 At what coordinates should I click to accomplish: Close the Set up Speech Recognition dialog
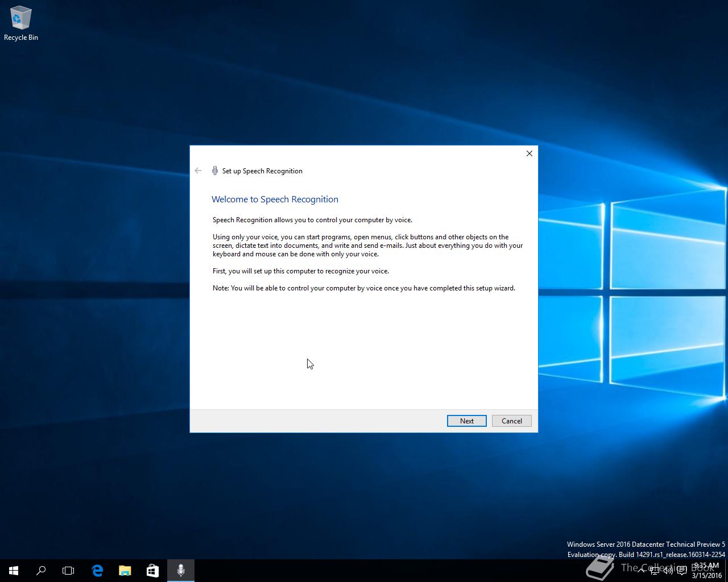click(x=529, y=153)
